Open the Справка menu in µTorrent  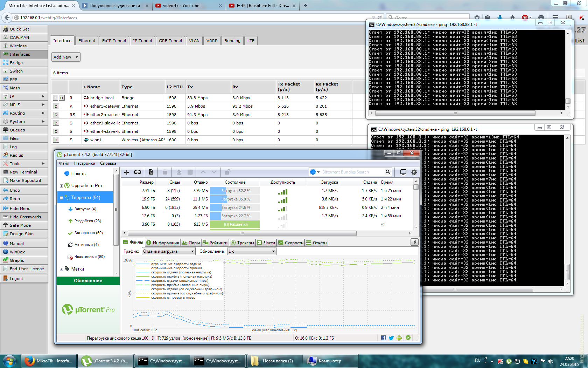tap(108, 163)
